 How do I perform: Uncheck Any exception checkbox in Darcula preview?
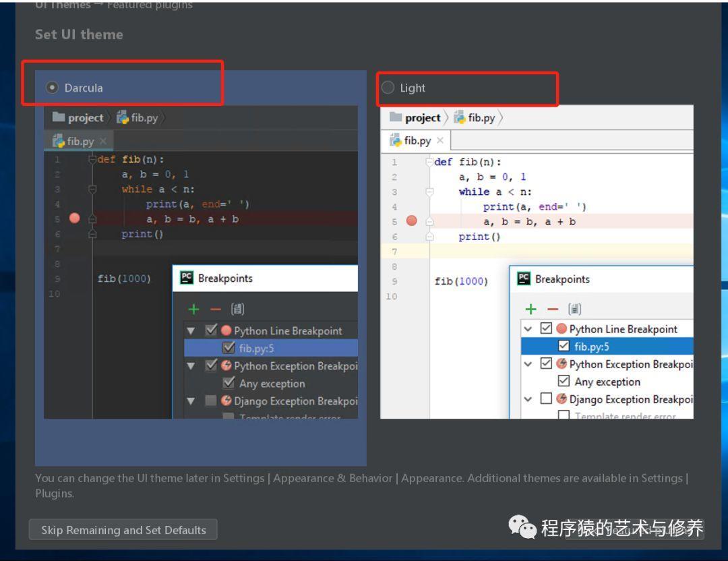229,383
